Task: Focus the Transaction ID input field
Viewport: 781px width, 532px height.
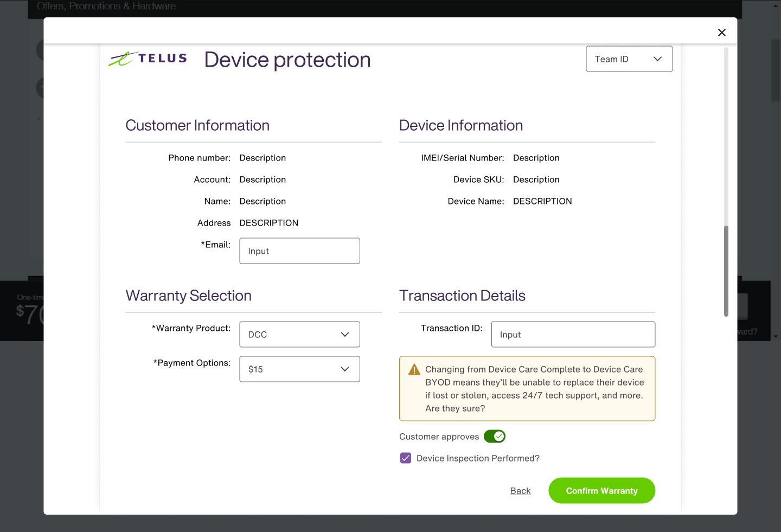Action: tap(573, 335)
